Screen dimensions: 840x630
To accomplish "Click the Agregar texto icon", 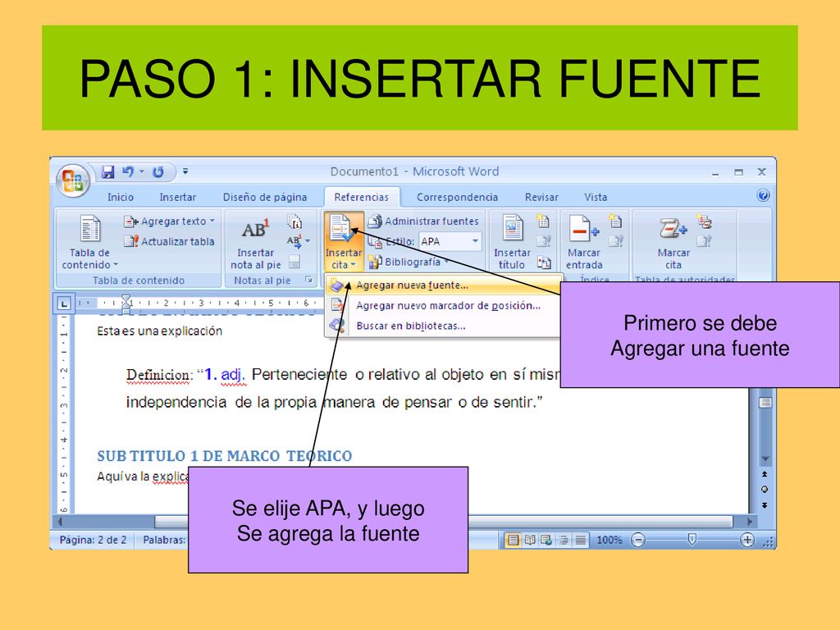I will (x=130, y=221).
